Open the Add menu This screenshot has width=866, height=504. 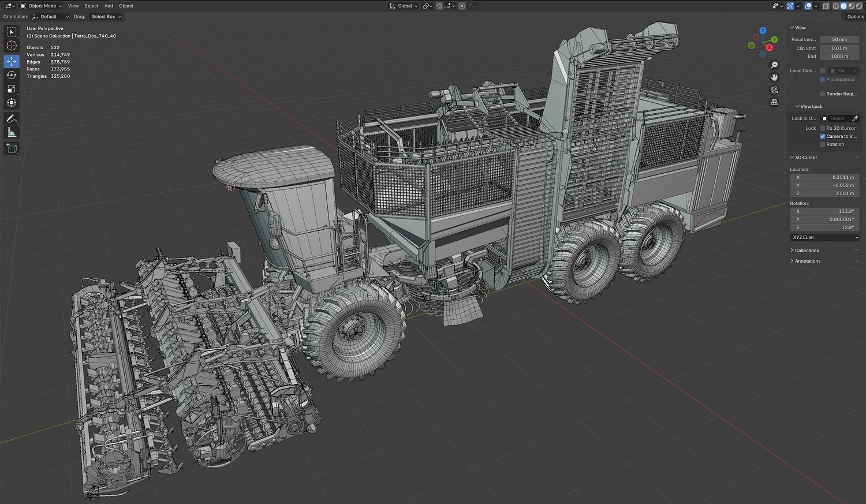[109, 6]
